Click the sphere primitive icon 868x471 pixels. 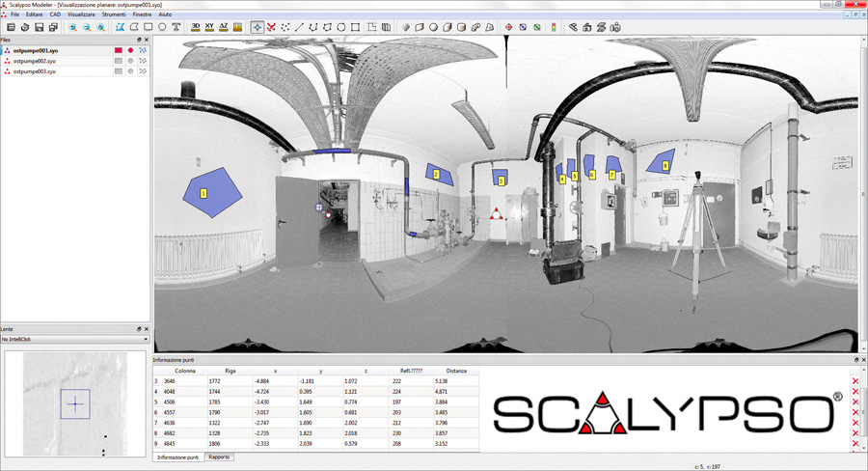[x=433, y=27]
